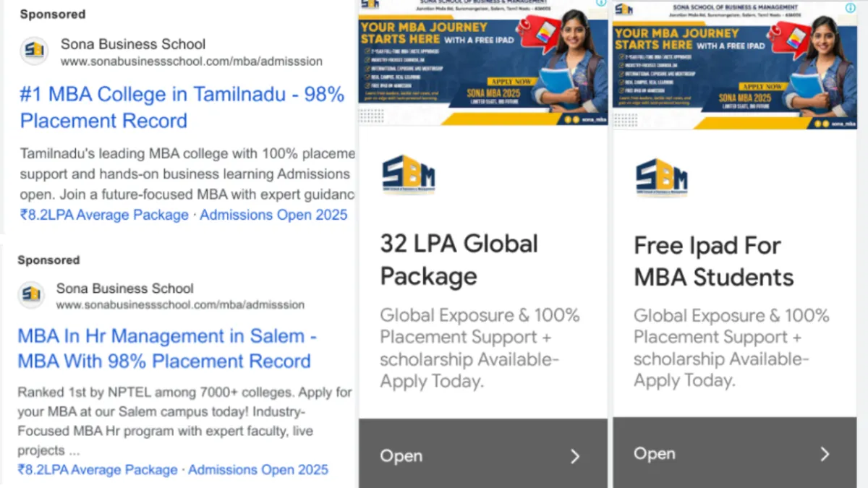Click the '₹8.2LPA Average Package' sitelink in top ad
868x488 pixels.
pyautogui.click(x=104, y=215)
